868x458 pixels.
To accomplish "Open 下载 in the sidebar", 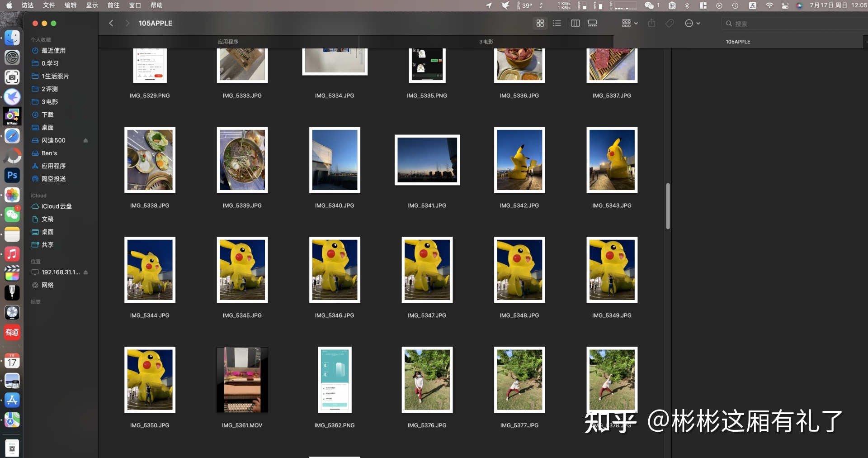I will [x=47, y=114].
